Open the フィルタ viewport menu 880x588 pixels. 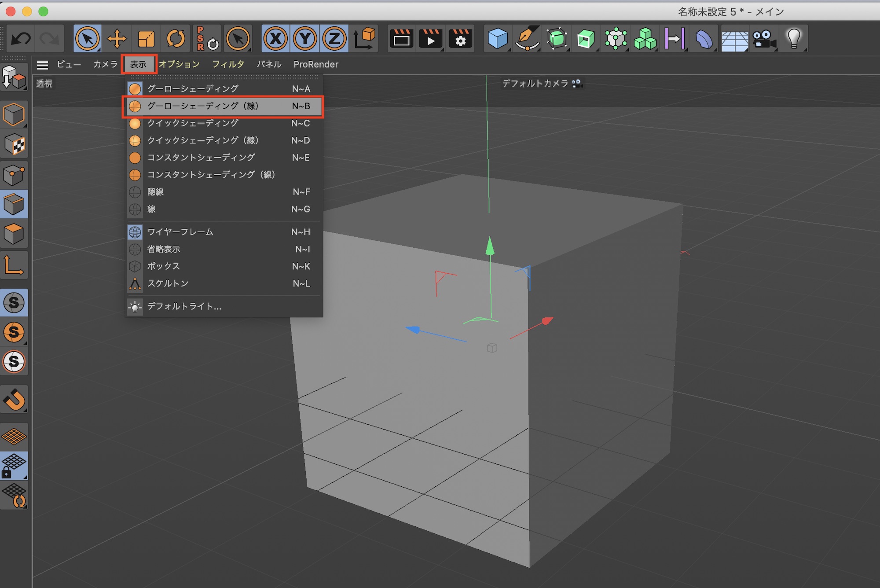228,64
